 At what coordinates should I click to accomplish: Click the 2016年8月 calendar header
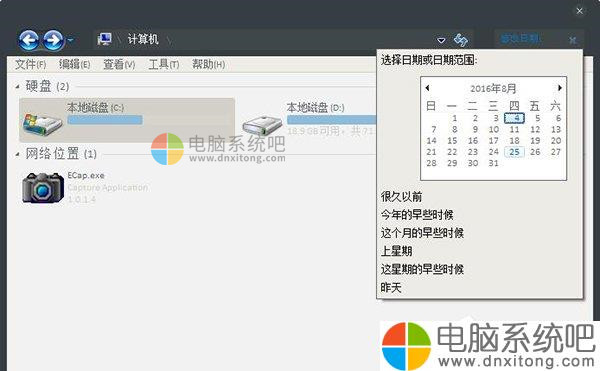(493, 89)
